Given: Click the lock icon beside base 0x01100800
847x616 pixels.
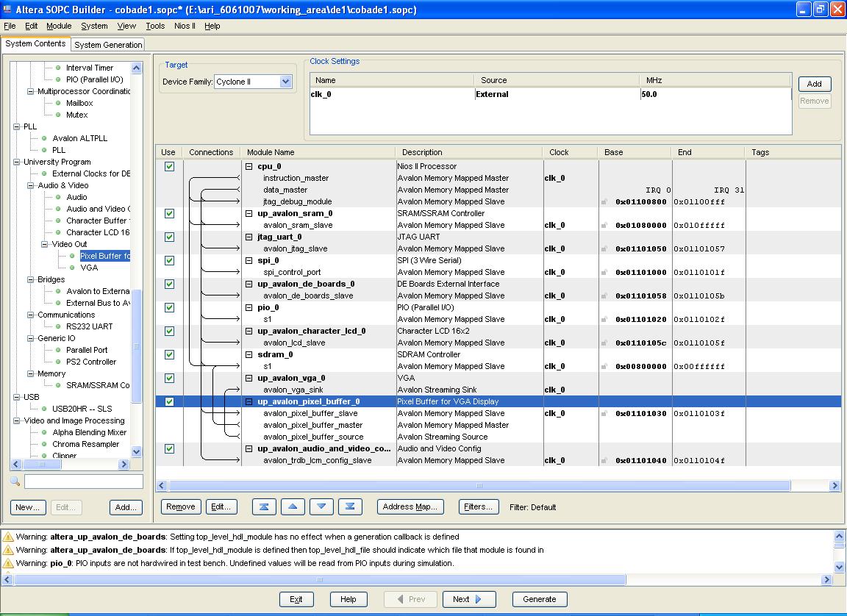Looking at the screenshot, I should point(604,202).
